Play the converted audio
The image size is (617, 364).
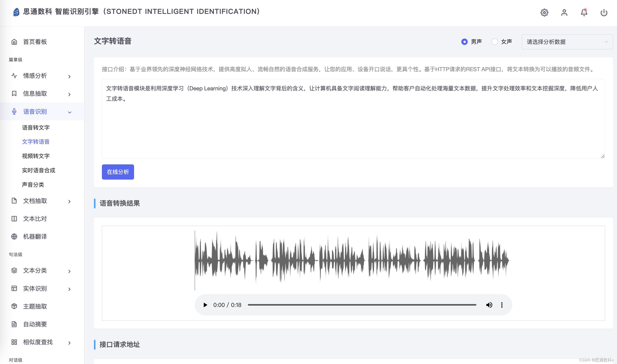click(x=205, y=305)
